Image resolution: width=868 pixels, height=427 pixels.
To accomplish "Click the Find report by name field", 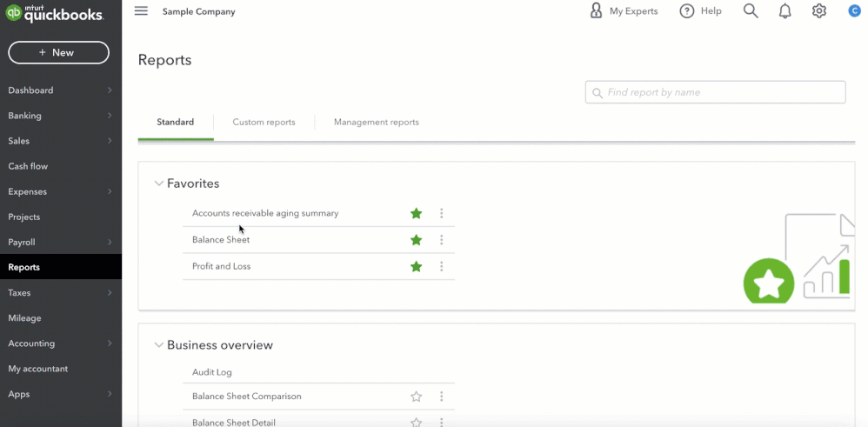I will tap(722, 92).
